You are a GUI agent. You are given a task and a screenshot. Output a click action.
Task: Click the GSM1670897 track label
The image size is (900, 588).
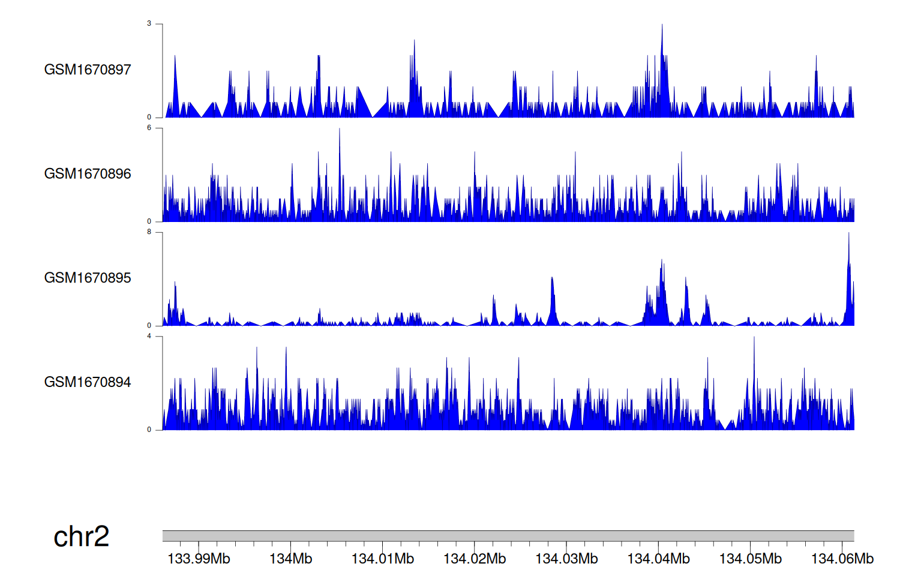(x=88, y=70)
